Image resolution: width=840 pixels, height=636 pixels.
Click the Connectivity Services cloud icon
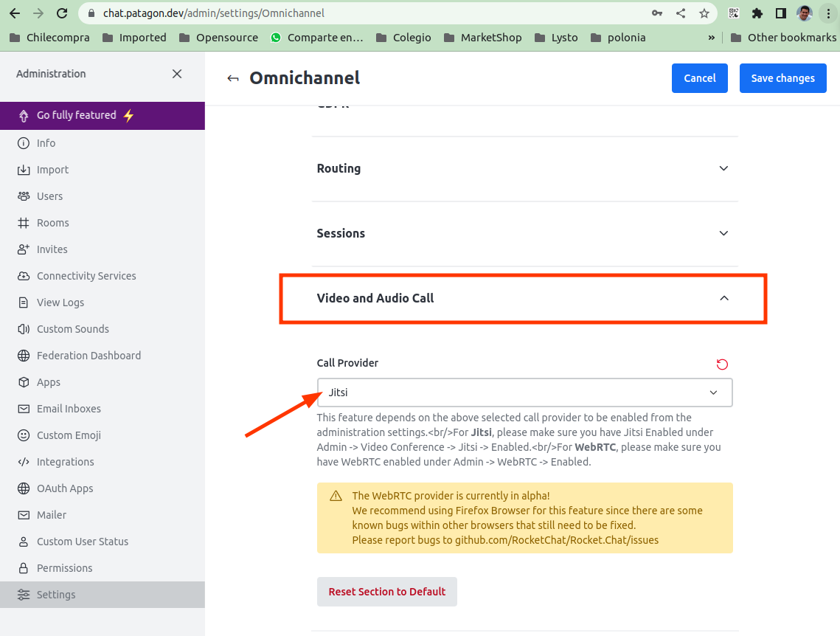point(24,276)
